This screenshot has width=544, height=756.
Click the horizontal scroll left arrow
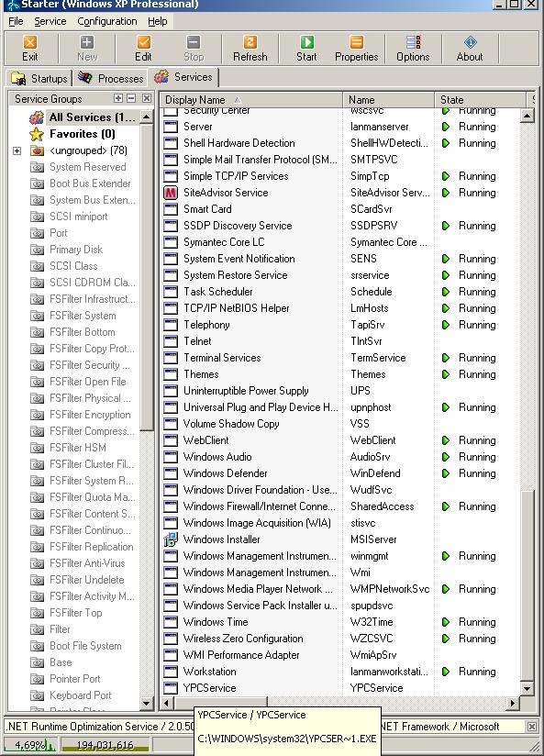pyautogui.click(x=166, y=703)
